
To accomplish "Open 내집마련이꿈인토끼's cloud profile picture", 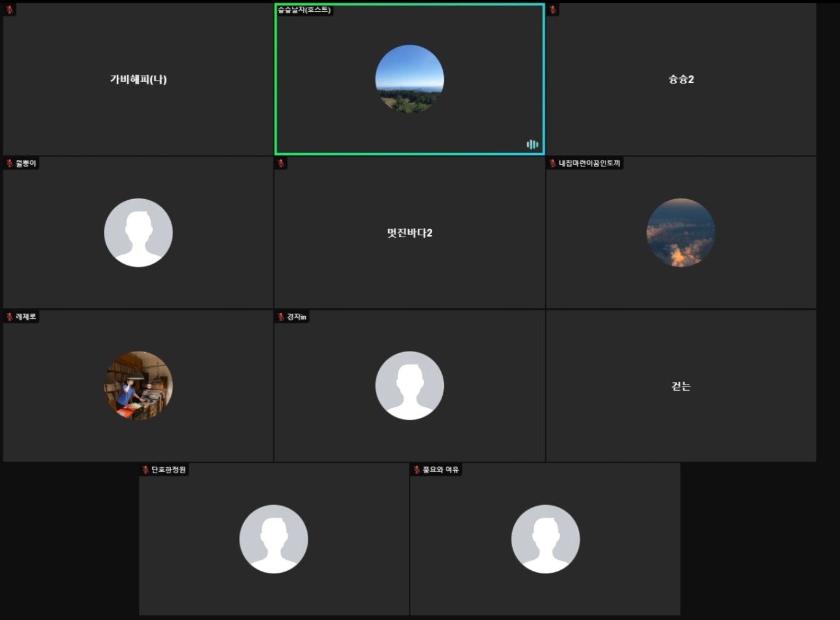I will point(681,233).
